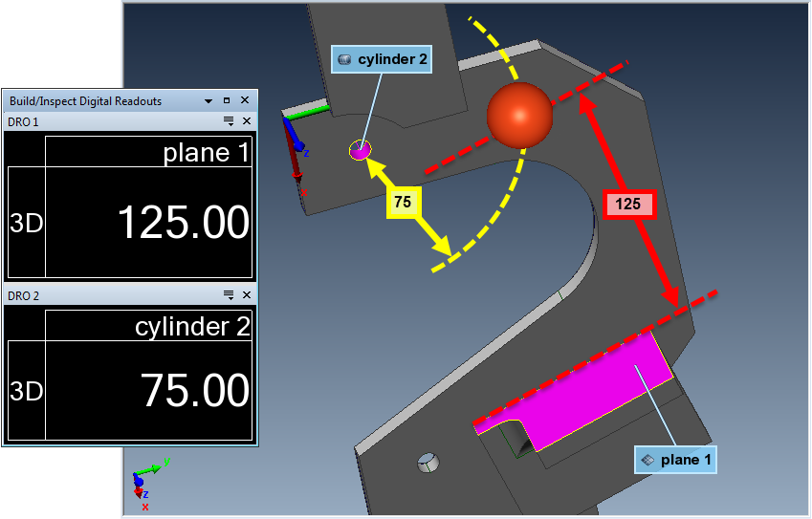812x519 pixels.
Task: Open the DRO 2 options menu icon
Action: pyautogui.click(x=229, y=295)
